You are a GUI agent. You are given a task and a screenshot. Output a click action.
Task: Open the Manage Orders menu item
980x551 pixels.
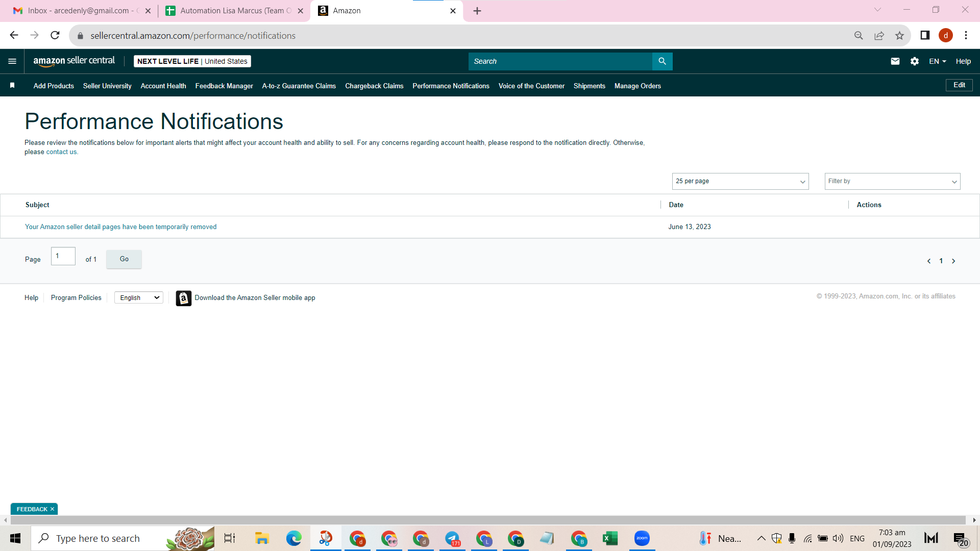(x=638, y=86)
